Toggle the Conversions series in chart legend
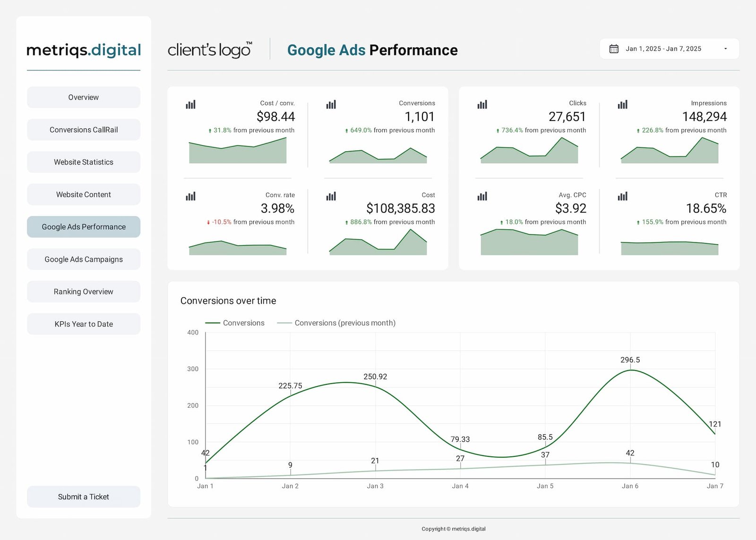 click(235, 323)
